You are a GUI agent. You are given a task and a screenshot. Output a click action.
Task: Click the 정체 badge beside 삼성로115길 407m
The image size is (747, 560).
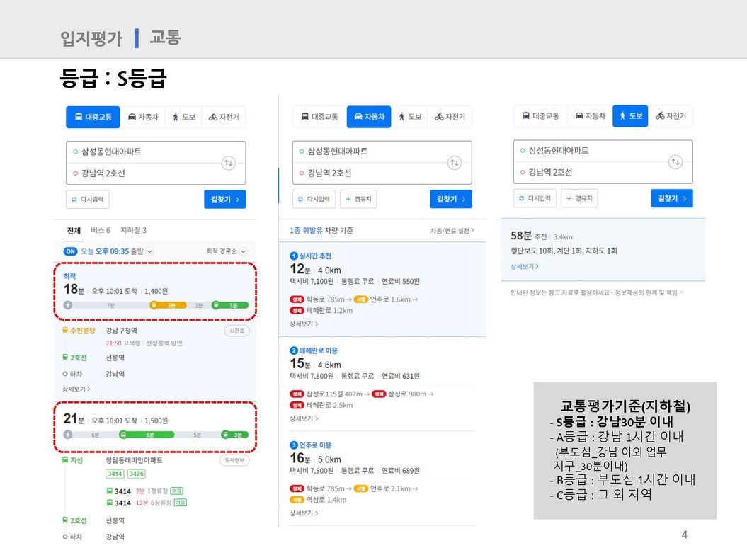tap(297, 394)
